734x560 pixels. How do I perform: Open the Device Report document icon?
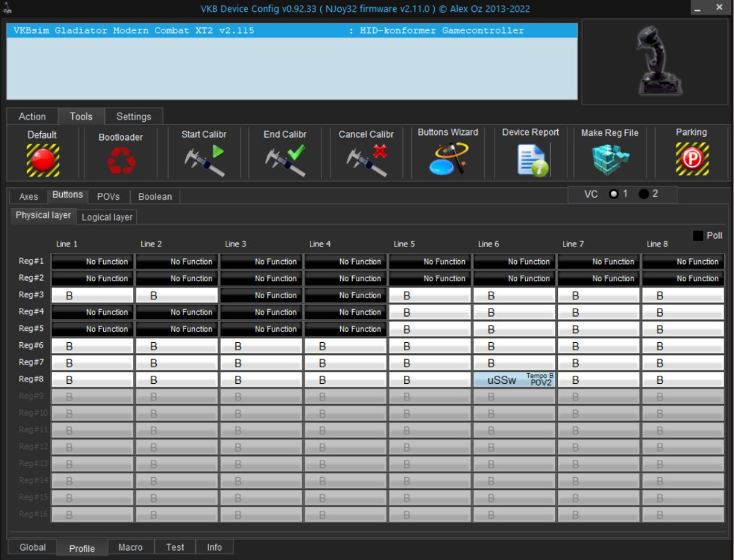(x=532, y=160)
